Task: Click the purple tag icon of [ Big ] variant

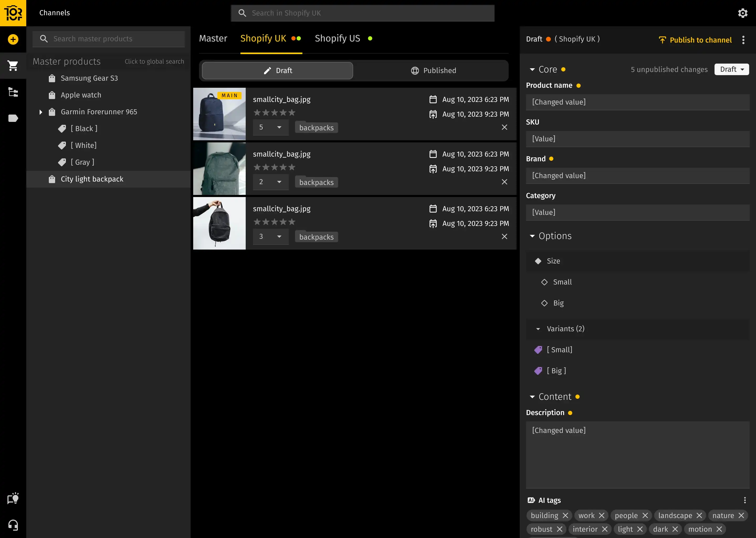Action: click(x=538, y=371)
